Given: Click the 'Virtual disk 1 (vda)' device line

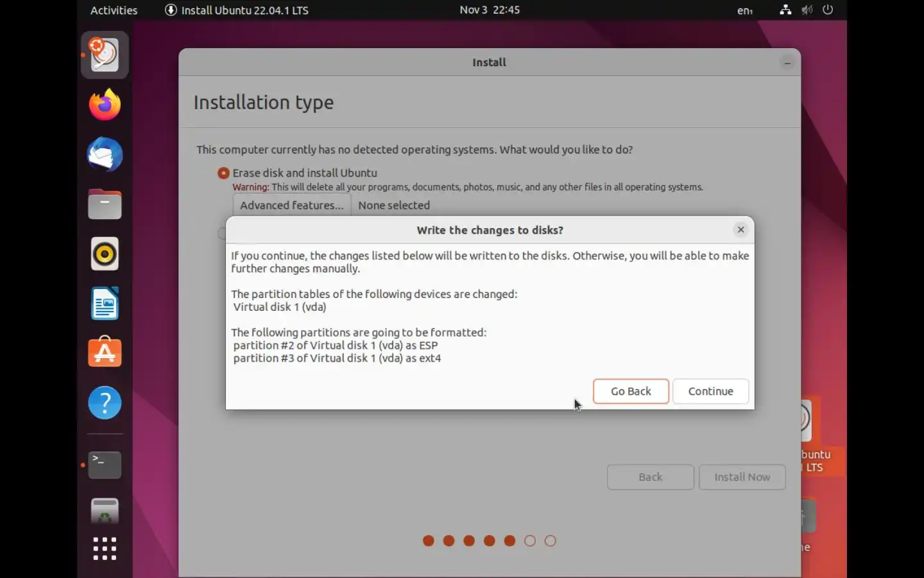Looking at the screenshot, I should [x=280, y=307].
